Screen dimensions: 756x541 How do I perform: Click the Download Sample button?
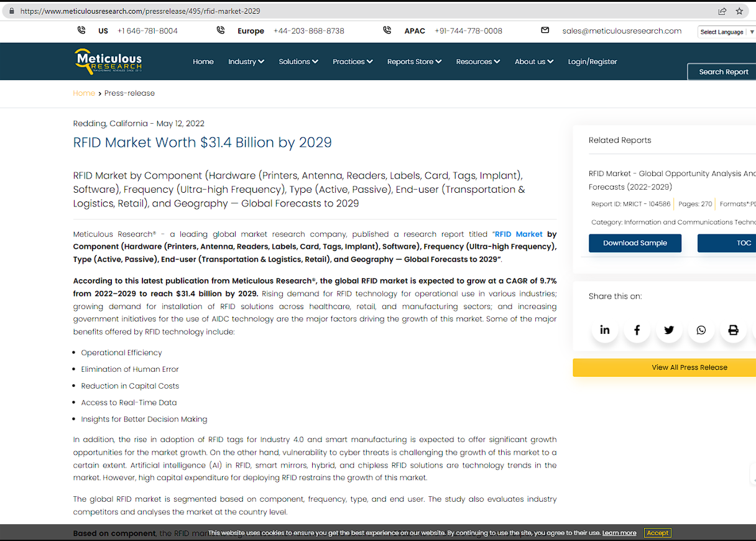(635, 243)
